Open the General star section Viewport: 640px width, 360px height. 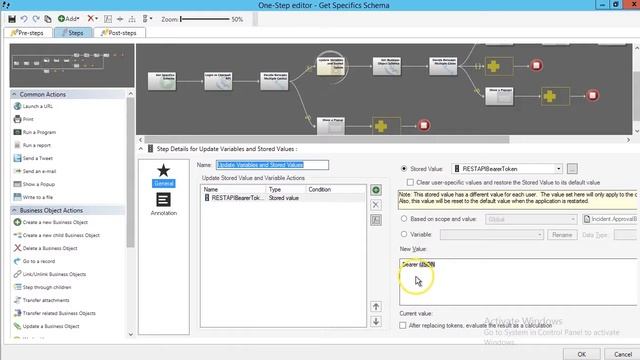[164, 175]
